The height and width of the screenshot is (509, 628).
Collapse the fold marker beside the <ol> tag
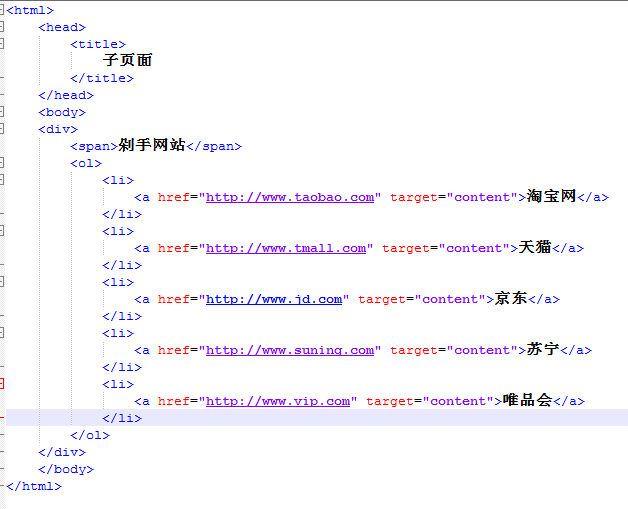point(1,163)
